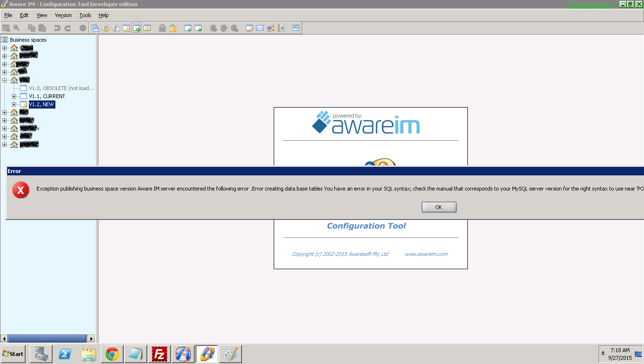The height and width of the screenshot is (364, 644).
Task: Open the Edit menu
Action: pyautogui.click(x=24, y=15)
